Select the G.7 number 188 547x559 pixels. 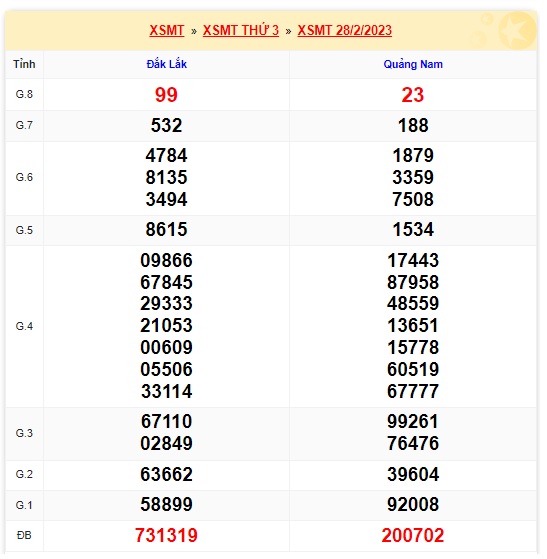tap(413, 125)
